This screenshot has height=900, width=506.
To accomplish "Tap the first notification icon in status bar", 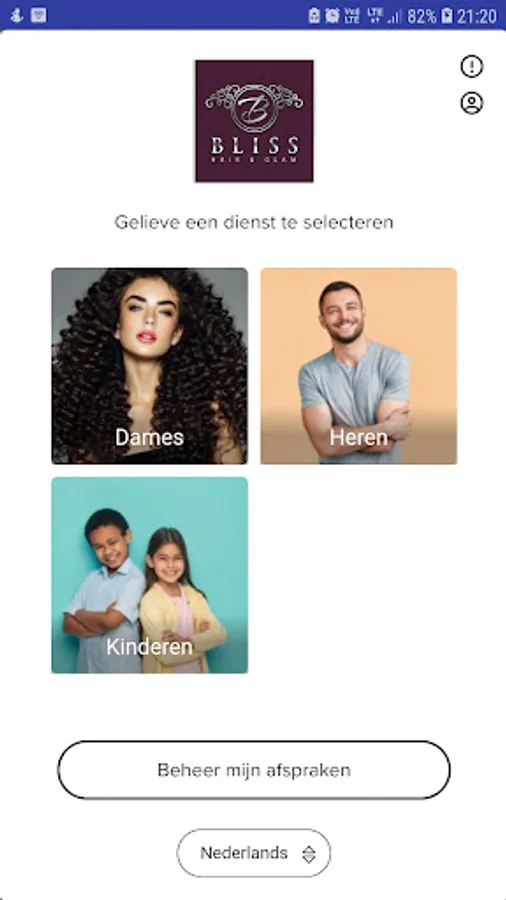I will coord(17,15).
